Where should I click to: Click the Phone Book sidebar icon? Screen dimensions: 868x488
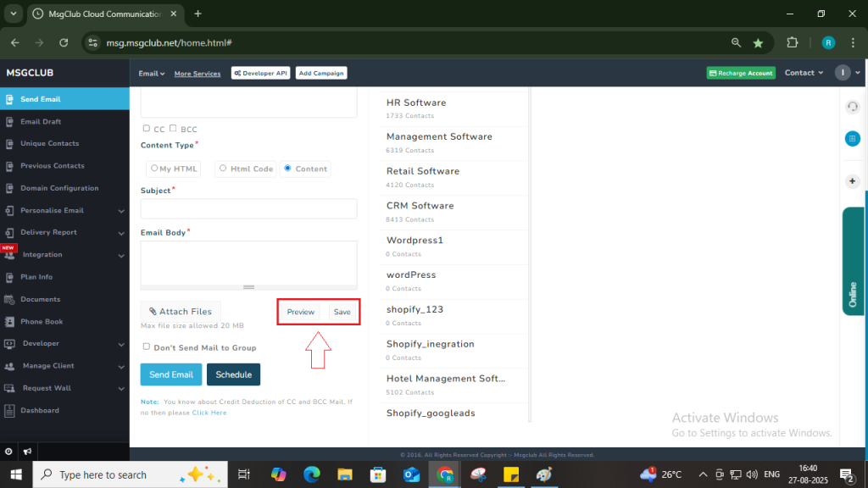coord(9,321)
